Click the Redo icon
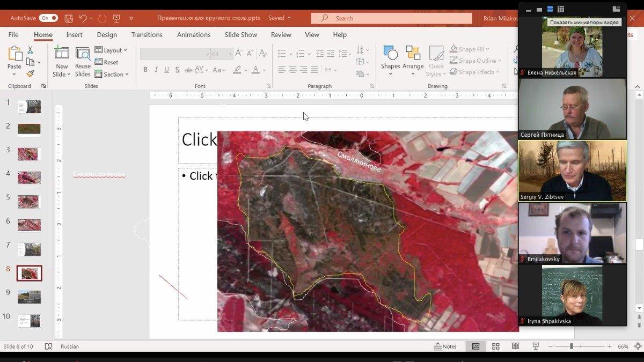 [x=102, y=18]
